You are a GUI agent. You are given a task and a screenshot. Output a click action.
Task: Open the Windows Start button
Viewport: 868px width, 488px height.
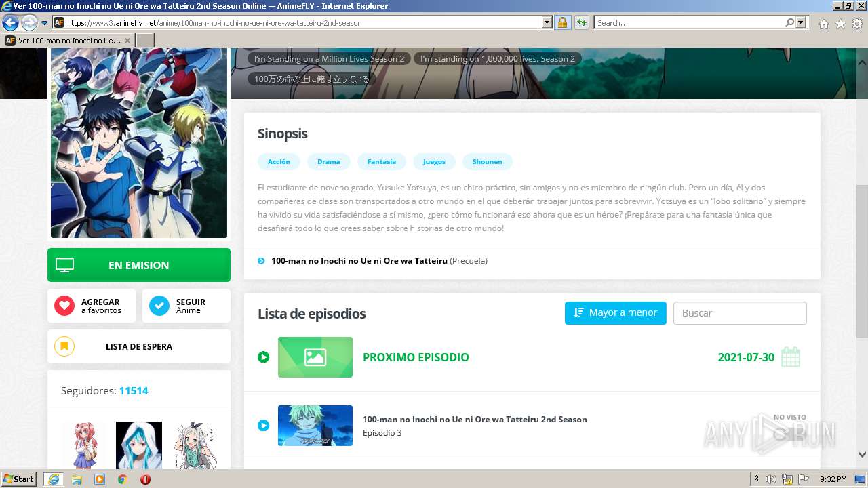pos(19,479)
